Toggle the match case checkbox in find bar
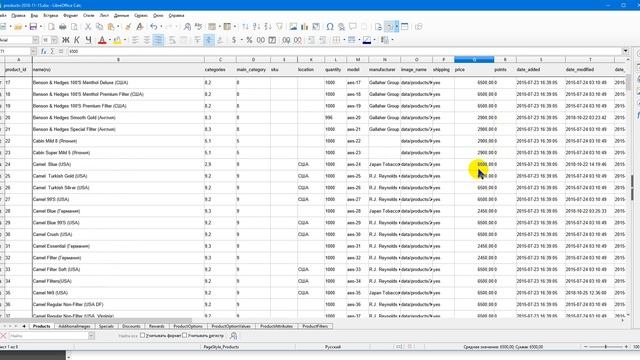640x360 pixels. coord(184,336)
